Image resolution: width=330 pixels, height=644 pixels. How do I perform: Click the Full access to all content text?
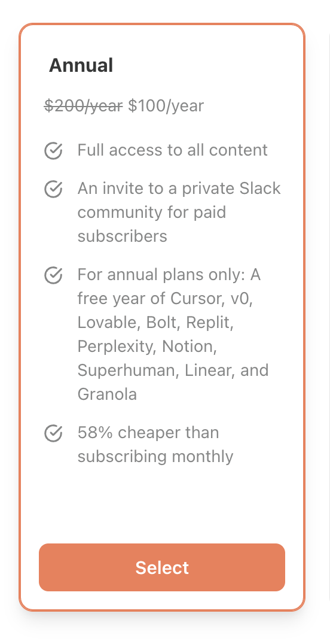pyautogui.click(x=172, y=150)
